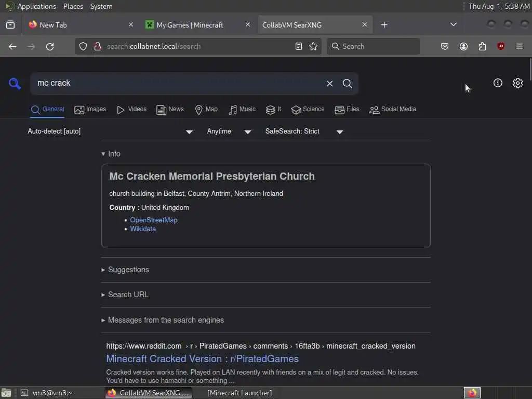
Task: Open the Wikidata link
Action: click(x=143, y=229)
